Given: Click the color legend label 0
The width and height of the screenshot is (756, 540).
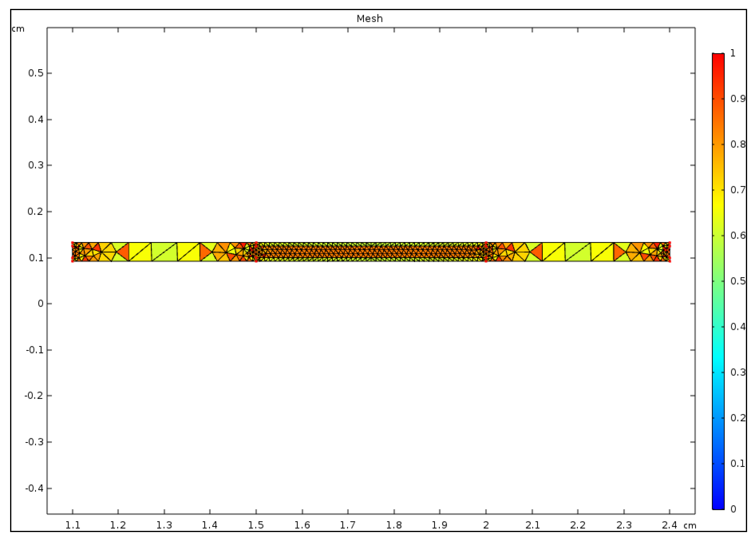Looking at the screenshot, I should [x=733, y=509].
